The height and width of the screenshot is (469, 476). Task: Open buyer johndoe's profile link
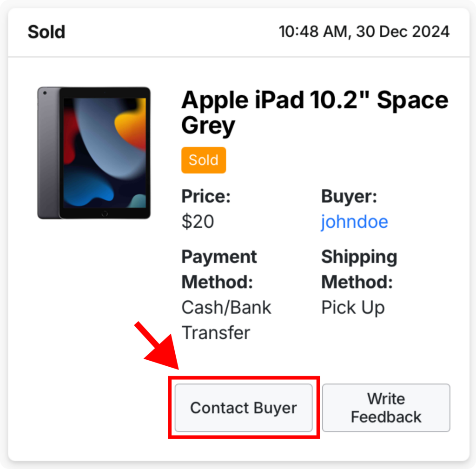pyautogui.click(x=354, y=222)
